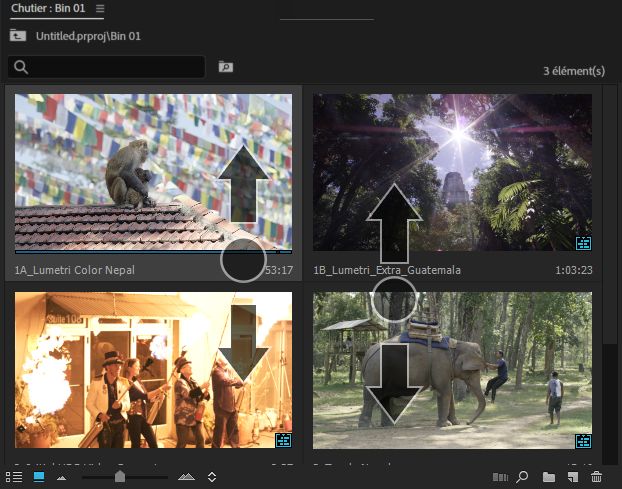This screenshot has width=622, height=489.
Task: Delete selection with trash icon
Action: point(596,477)
